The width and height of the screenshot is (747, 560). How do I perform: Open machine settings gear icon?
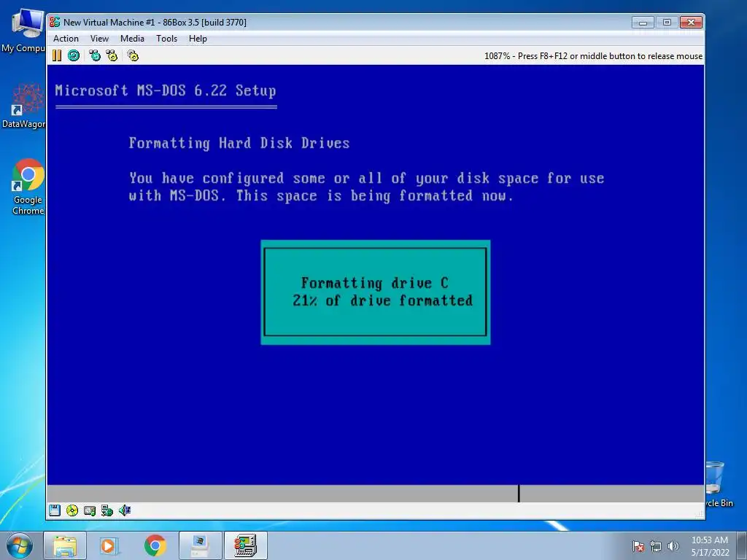coord(133,55)
